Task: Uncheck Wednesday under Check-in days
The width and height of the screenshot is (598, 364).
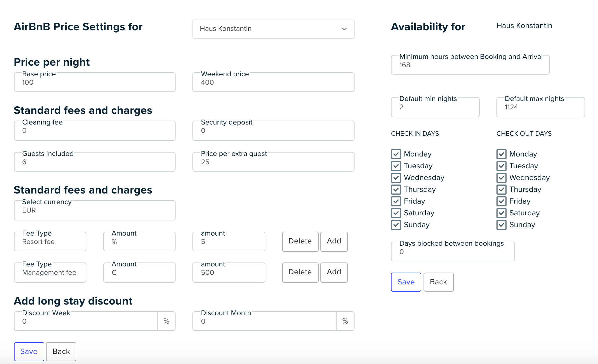Action: [x=396, y=178]
